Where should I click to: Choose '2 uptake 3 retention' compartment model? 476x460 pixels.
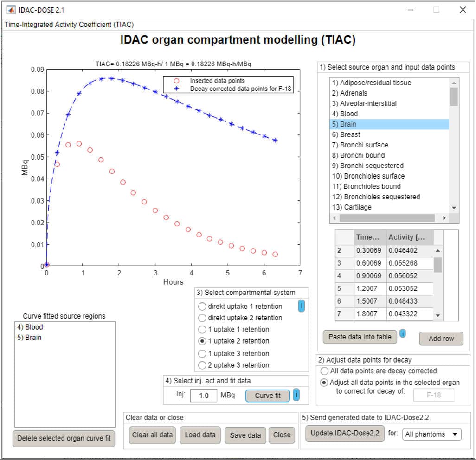click(202, 365)
